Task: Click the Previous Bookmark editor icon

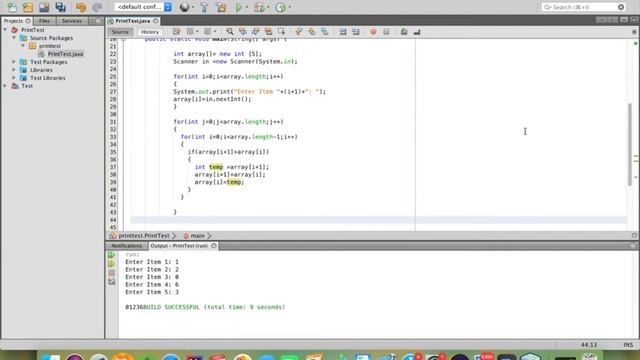Action: 299,32
